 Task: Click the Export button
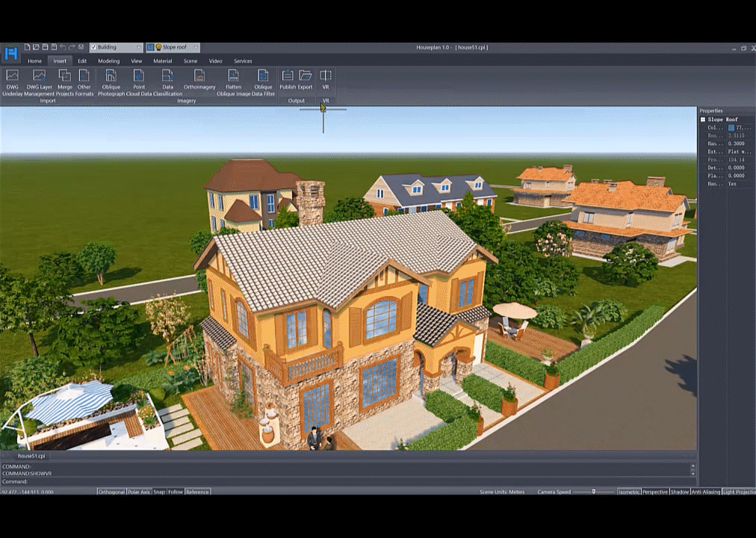[x=306, y=75]
